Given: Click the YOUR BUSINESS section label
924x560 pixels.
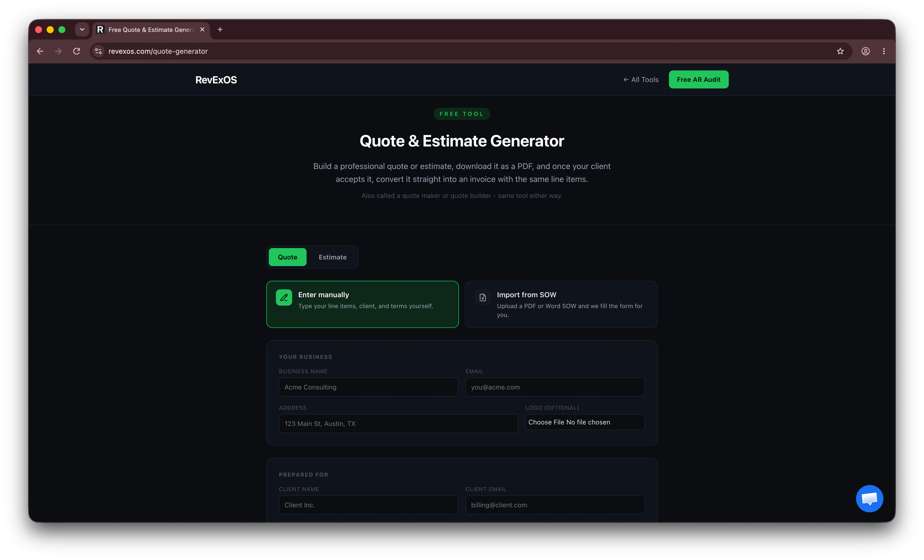Looking at the screenshot, I should pyautogui.click(x=305, y=357).
